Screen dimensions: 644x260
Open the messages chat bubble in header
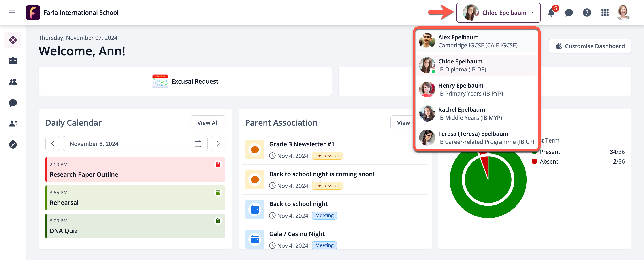pyautogui.click(x=569, y=13)
